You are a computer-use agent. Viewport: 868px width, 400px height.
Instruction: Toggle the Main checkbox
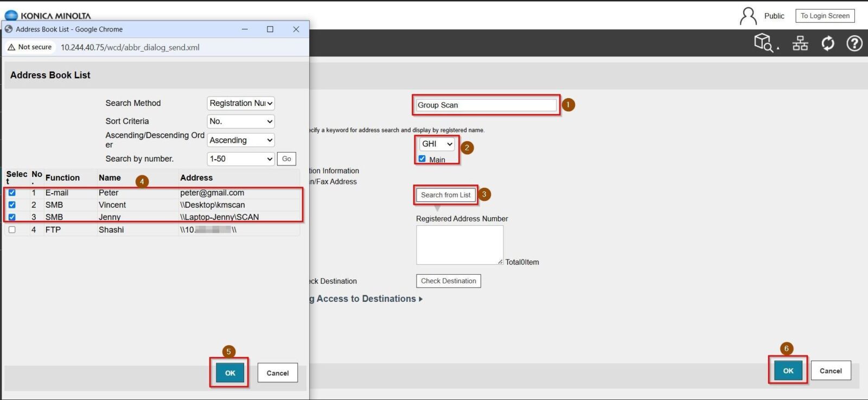tap(422, 159)
